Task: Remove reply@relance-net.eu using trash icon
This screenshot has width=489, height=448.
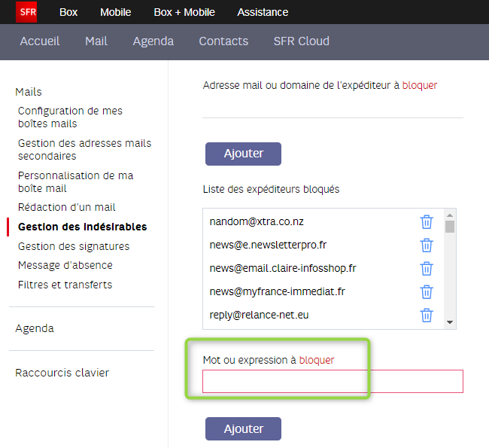Action: coord(427,315)
